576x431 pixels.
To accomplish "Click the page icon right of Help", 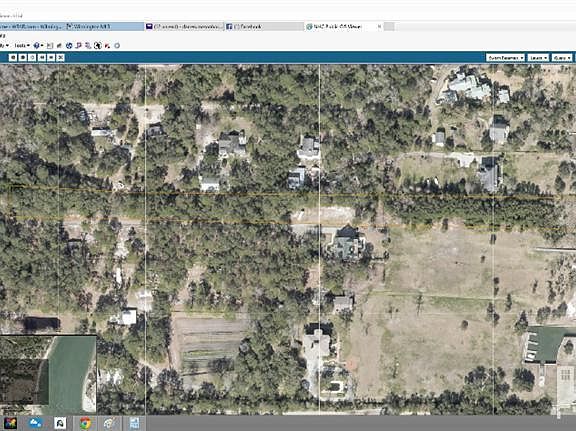I will click(x=50, y=46).
